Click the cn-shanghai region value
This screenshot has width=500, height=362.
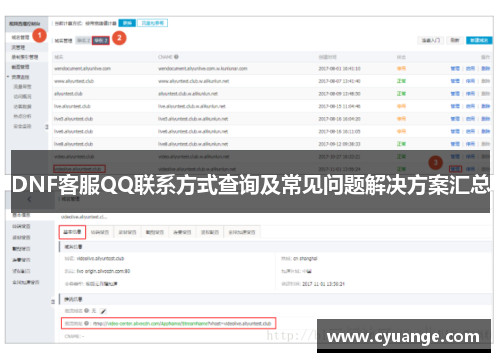click(x=305, y=259)
